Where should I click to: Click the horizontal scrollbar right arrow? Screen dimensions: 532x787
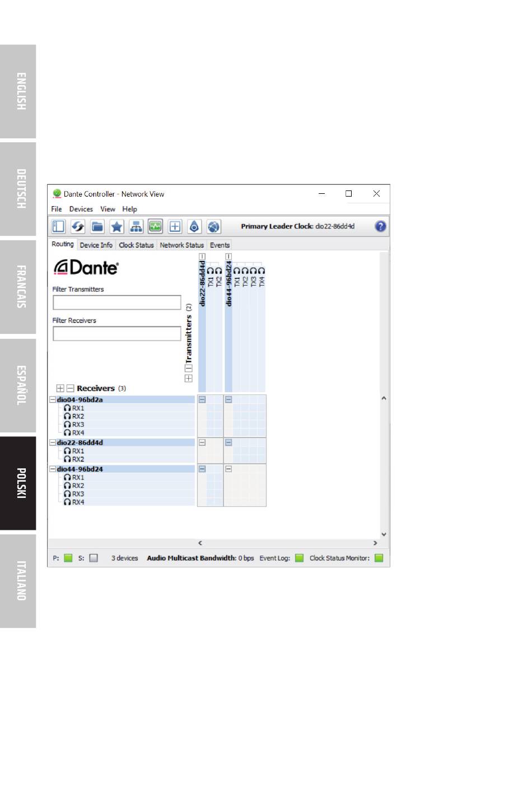[x=375, y=543]
